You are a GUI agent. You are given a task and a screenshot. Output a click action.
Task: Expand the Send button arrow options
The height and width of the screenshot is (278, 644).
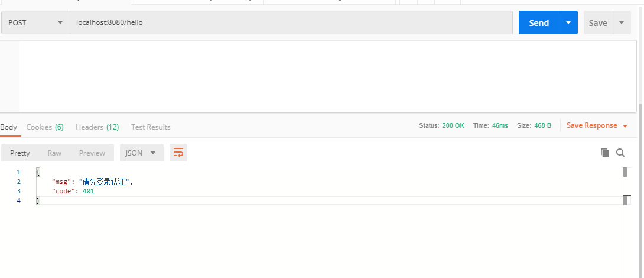pos(568,22)
